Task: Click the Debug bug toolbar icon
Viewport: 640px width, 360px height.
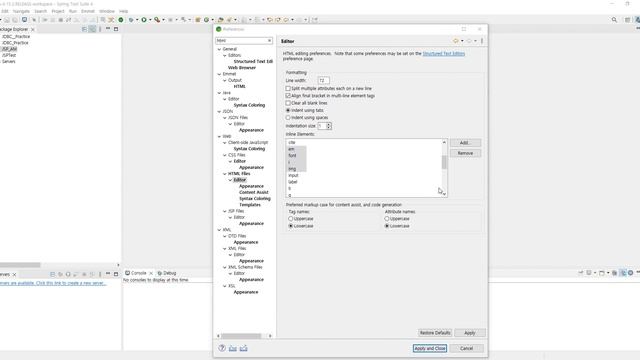Action: tap(131, 20)
